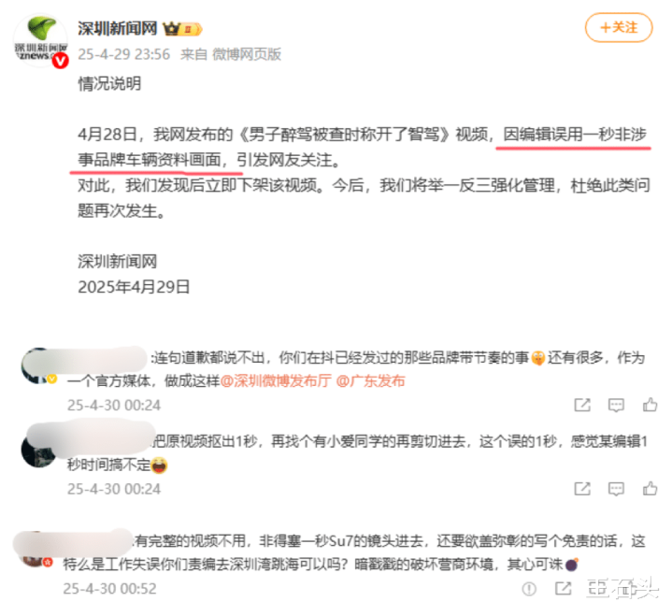This screenshot has width=672, height=616.
Task: Repost the first comment via share icon
Action: click(582, 405)
